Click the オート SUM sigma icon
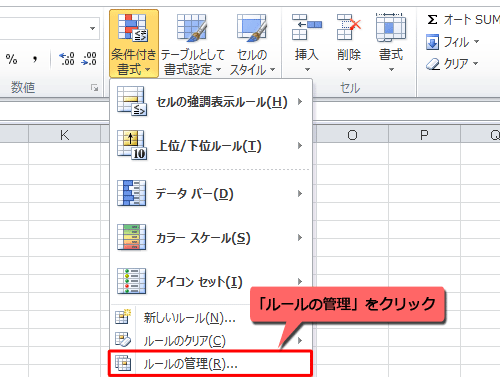The width and height of the screenshot is (500, 377). (432, 20)
